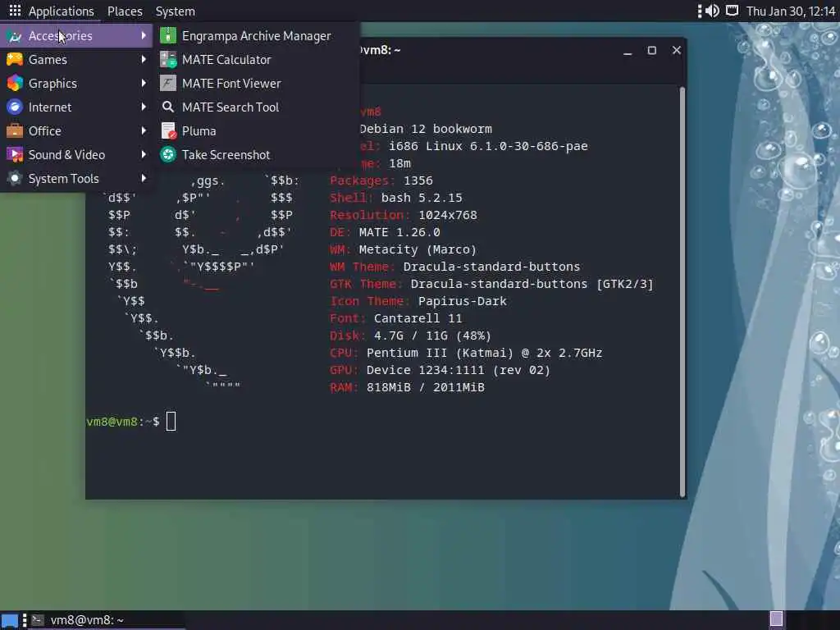Click 'Papirus-Dark' icon theme text
840x630 pixels.
463,301
